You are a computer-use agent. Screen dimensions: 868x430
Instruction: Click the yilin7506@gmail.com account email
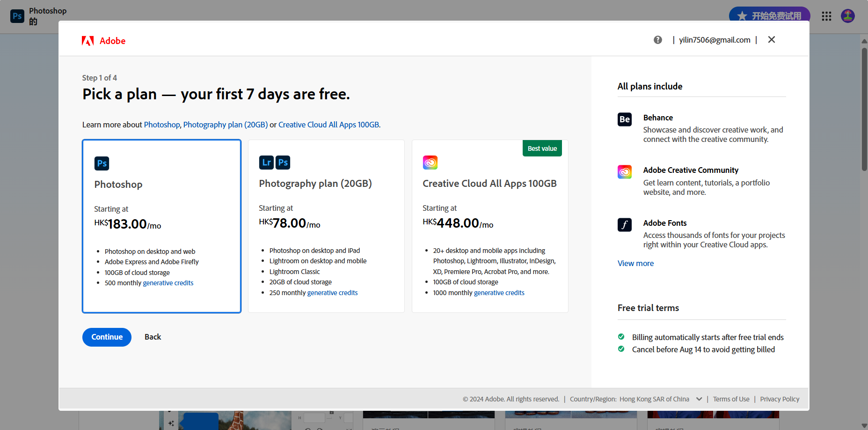point(715,40)
